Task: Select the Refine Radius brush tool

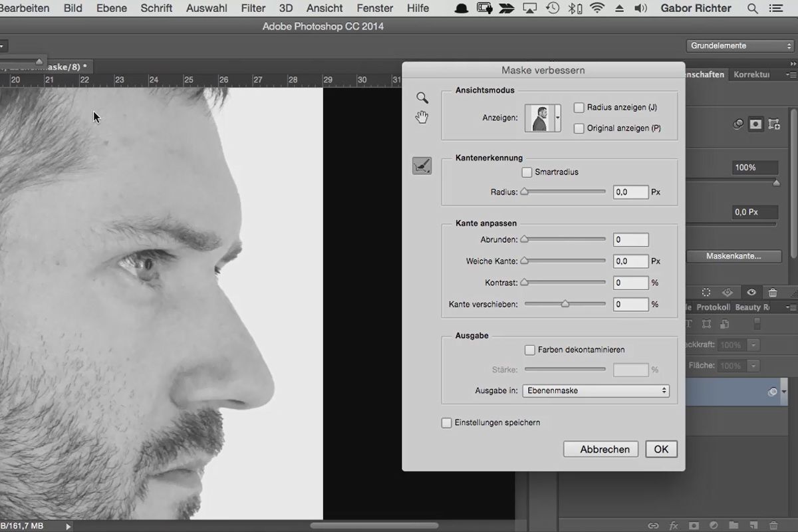Action: tap(422, 166)
